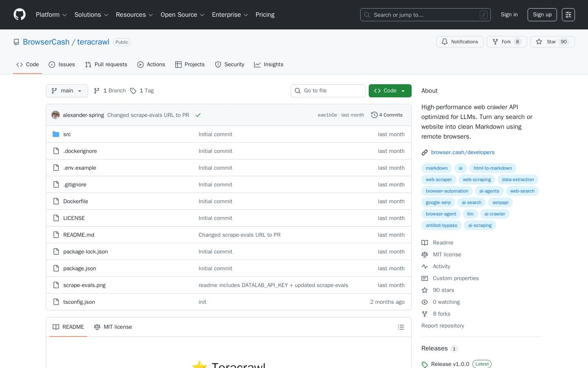Open the eae1b0e commit hash
This screenshot has height=368, width=588.
[327, 115]
